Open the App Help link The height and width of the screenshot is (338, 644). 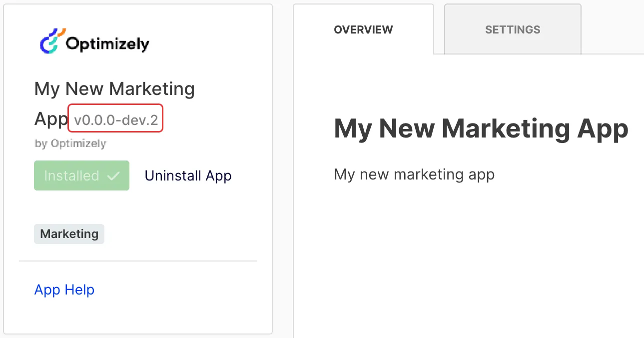[x=64, y=289]
